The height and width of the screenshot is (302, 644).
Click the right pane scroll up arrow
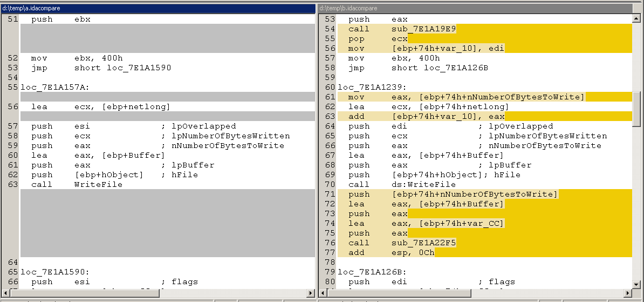[636, 18]
